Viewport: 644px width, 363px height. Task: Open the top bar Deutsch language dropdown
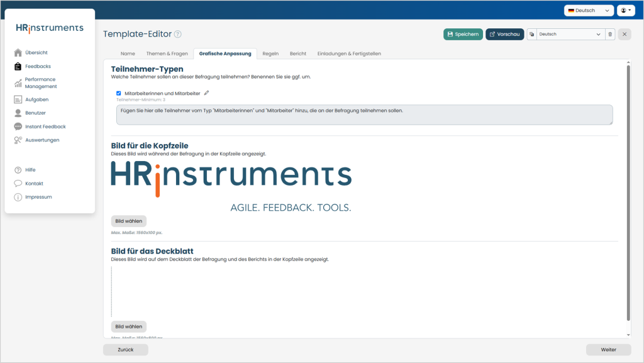point(589,10)
